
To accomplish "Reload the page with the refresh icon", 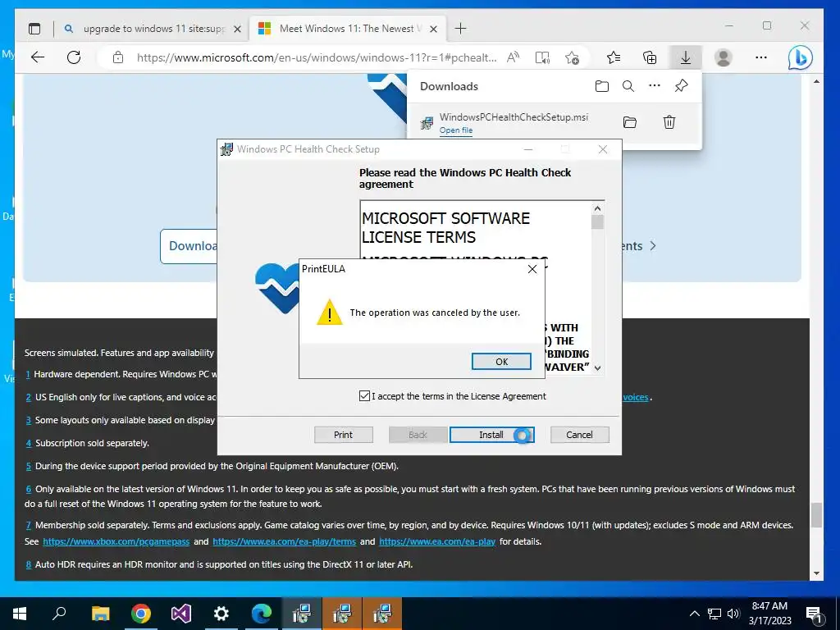I will point(74,57).
